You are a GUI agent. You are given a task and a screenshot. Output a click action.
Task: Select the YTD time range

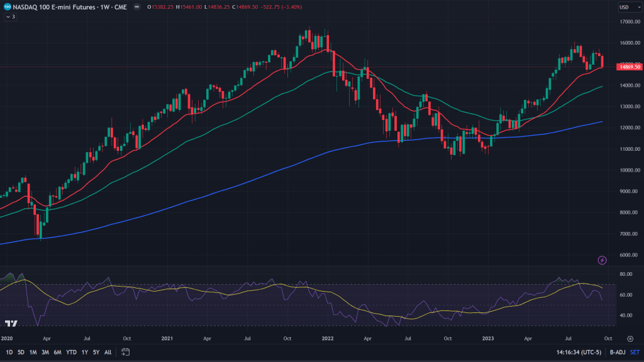click(x=70, y=352)
